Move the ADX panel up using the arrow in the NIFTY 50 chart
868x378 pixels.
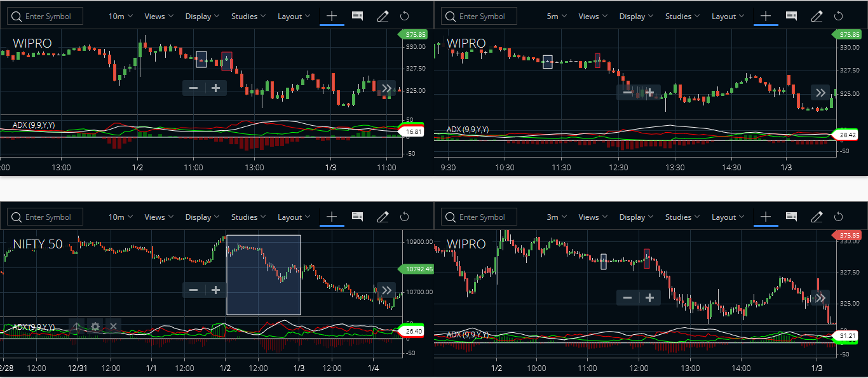click(76, 327)
